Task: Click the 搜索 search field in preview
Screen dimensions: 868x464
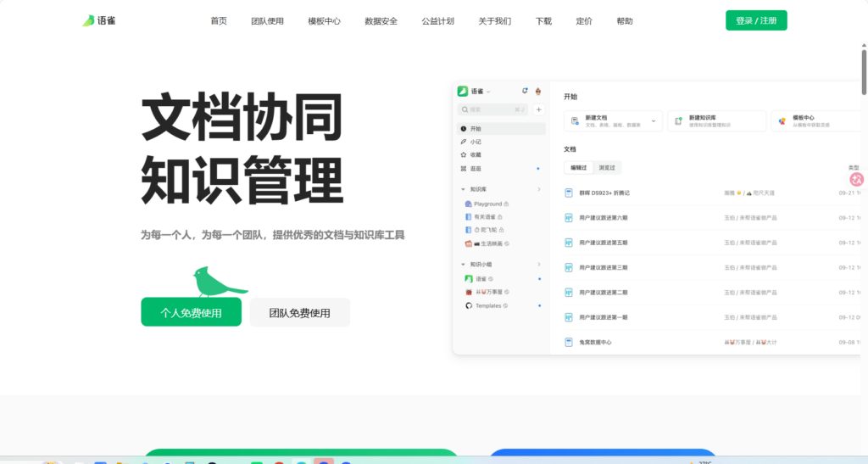Action: 492,109
